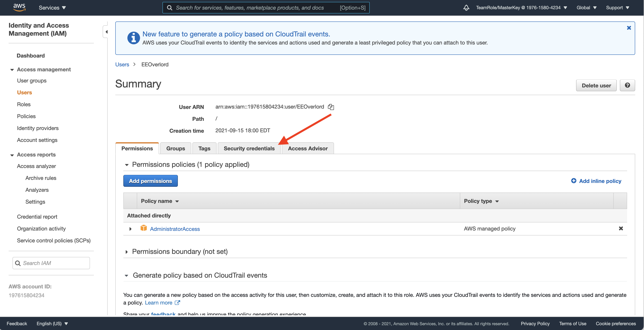Sort by the Policy name column

160,201
